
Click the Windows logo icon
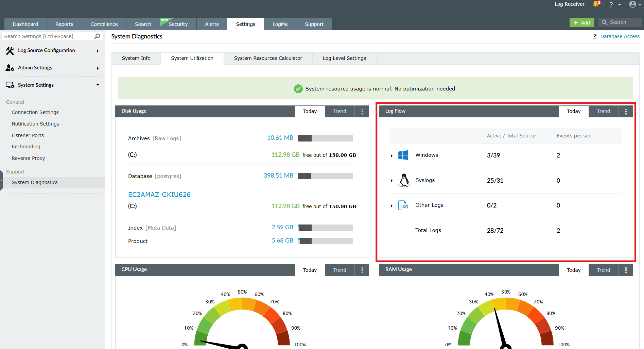[x=403, y=155]
